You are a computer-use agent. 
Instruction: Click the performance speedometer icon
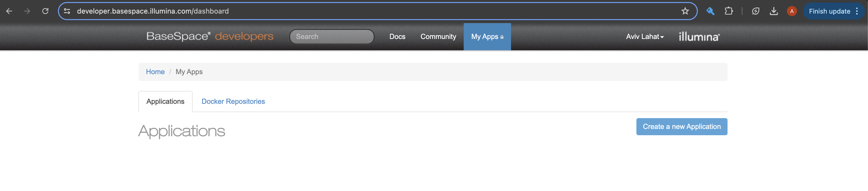point(755,11)
